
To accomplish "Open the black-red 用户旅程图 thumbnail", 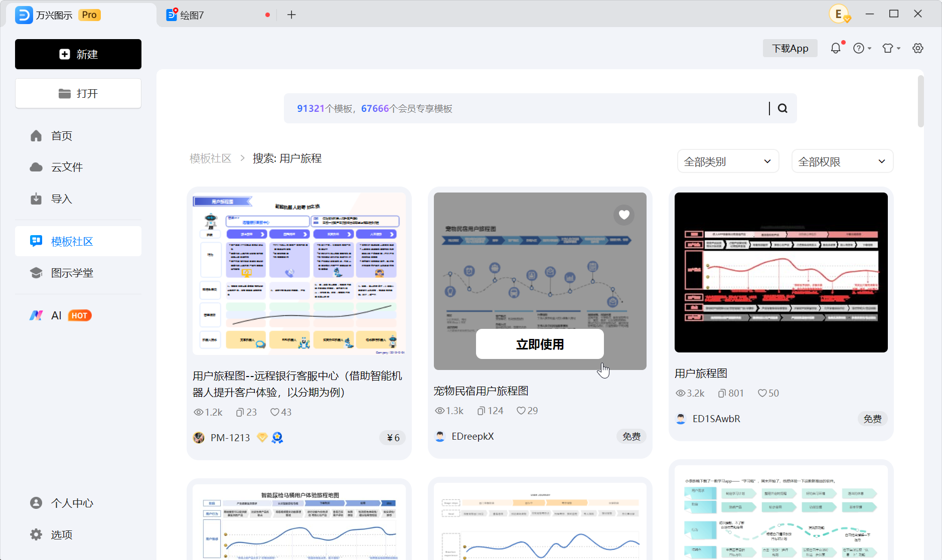I will tap(781, 272).
